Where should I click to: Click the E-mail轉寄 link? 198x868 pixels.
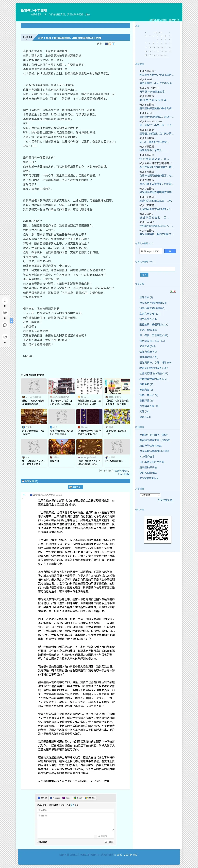pyautogui.click(x=124, y=474)
